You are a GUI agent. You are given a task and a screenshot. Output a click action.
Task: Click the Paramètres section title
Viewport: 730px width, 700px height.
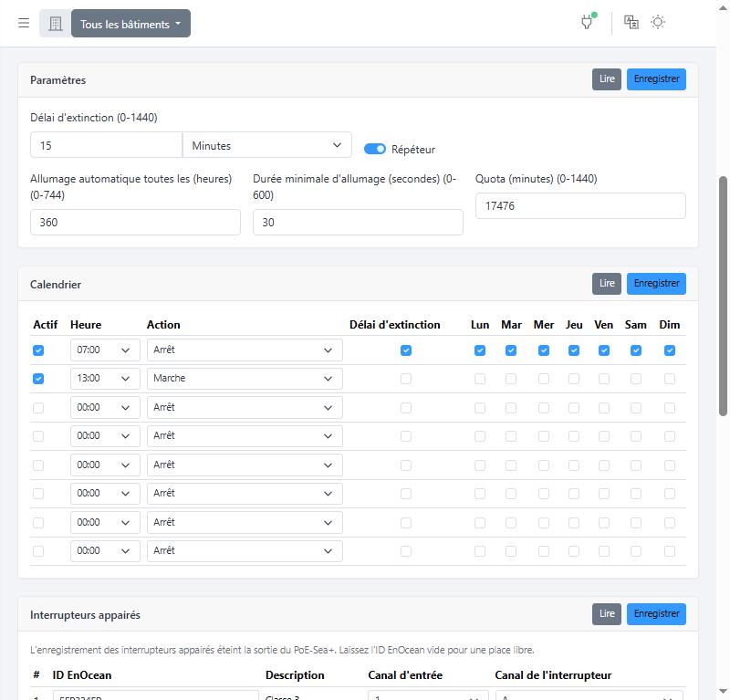[x=58, y=80]
